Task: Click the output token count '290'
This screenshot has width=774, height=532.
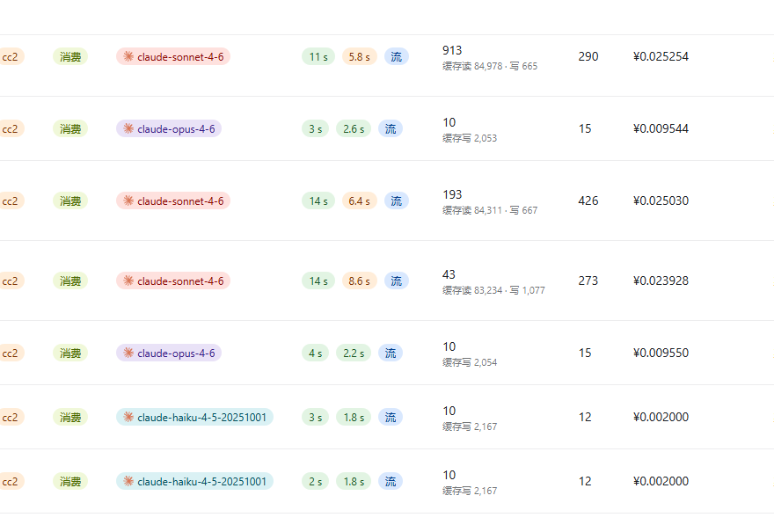Action: [588, 57]
